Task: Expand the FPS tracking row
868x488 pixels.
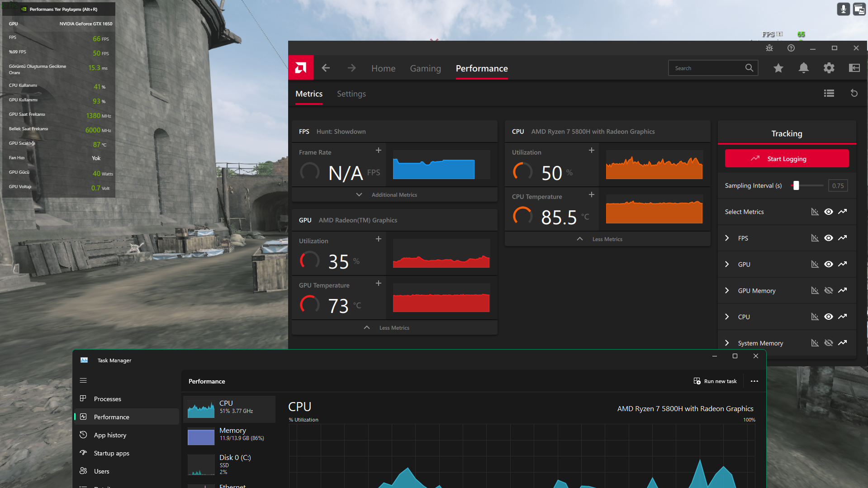Action: [x=727, y=238]
